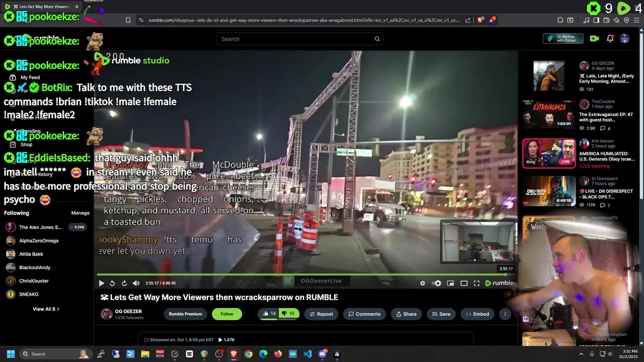Switch to theater mode in the player
Image resolution: width=644 pixels, height=362 pixels.
pos(464,283)
